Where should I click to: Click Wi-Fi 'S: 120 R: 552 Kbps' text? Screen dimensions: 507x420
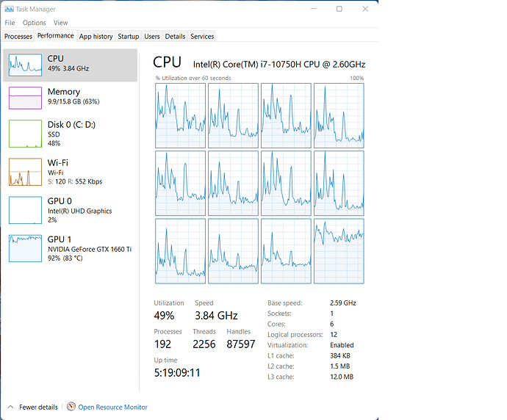coord(75,181)
